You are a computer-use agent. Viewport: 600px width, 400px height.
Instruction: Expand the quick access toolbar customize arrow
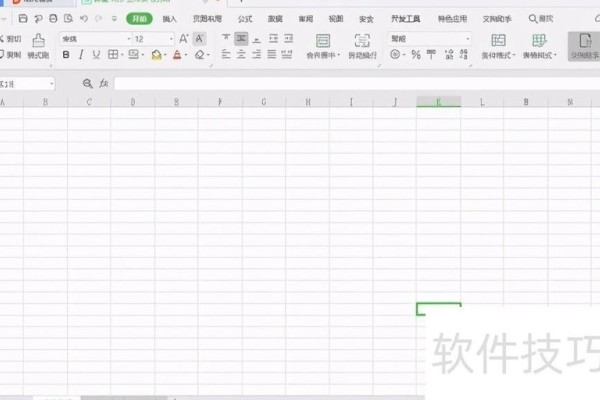114,18
